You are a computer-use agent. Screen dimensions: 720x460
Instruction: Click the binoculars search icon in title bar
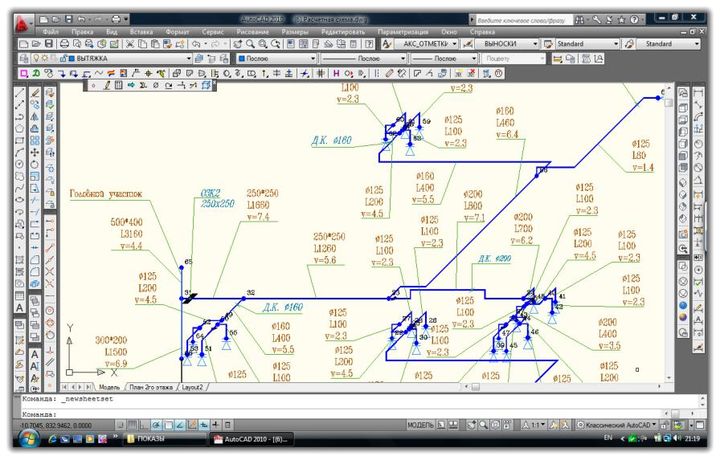[x=580, y=19]
